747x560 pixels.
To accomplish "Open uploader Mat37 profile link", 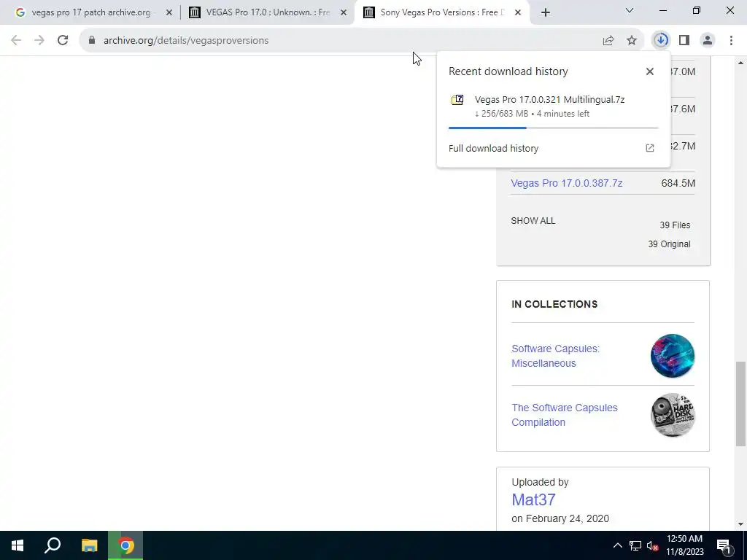I will pos(533,499).
